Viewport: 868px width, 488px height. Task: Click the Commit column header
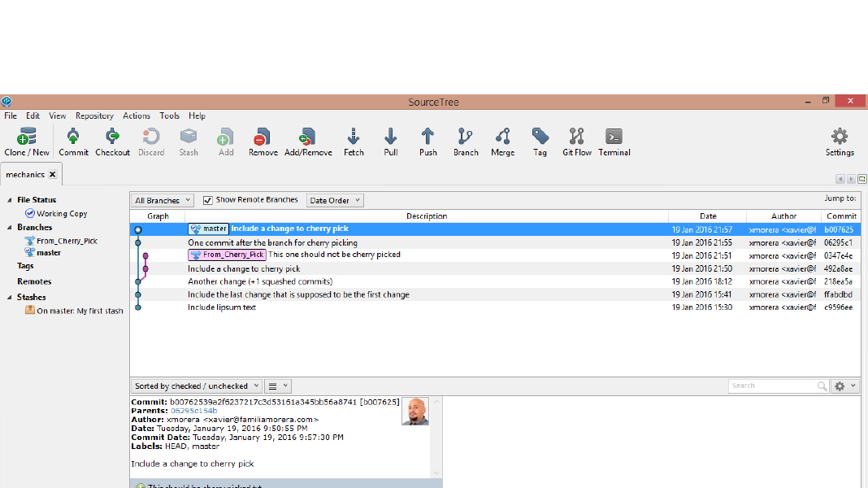click(x=841, y=216)
